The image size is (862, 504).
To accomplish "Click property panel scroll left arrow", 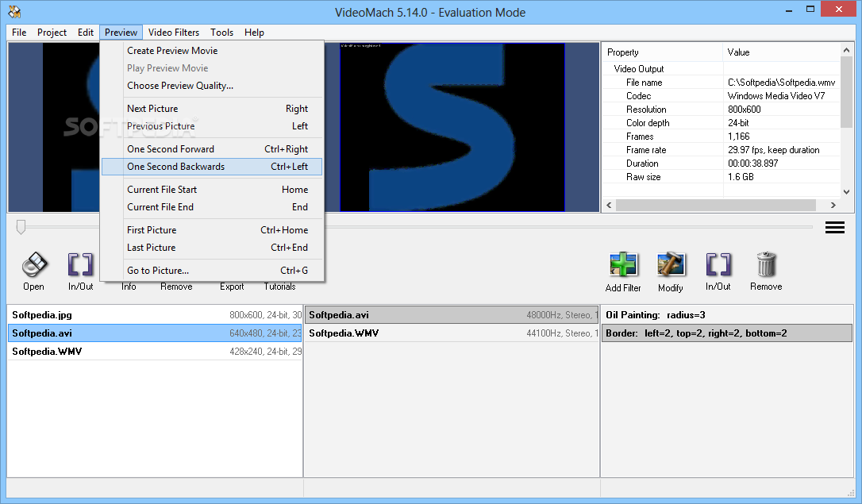I will (609, 205).
